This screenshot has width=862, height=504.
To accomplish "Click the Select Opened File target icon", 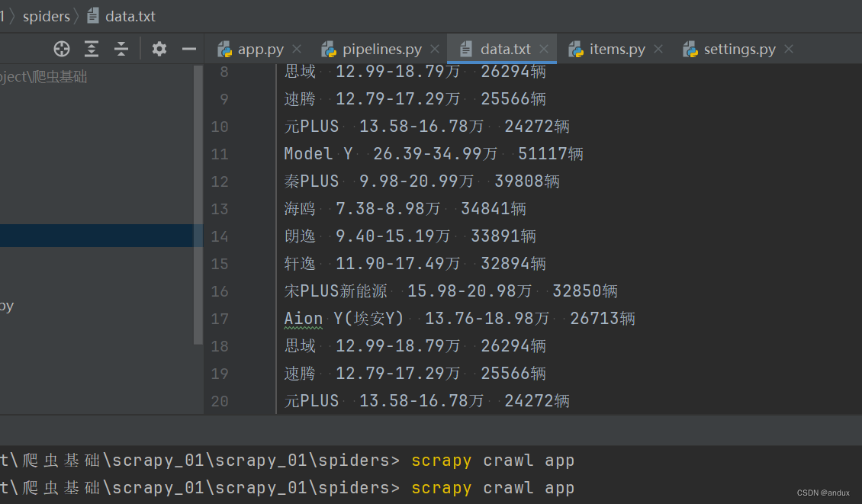I will coord(62,49).
